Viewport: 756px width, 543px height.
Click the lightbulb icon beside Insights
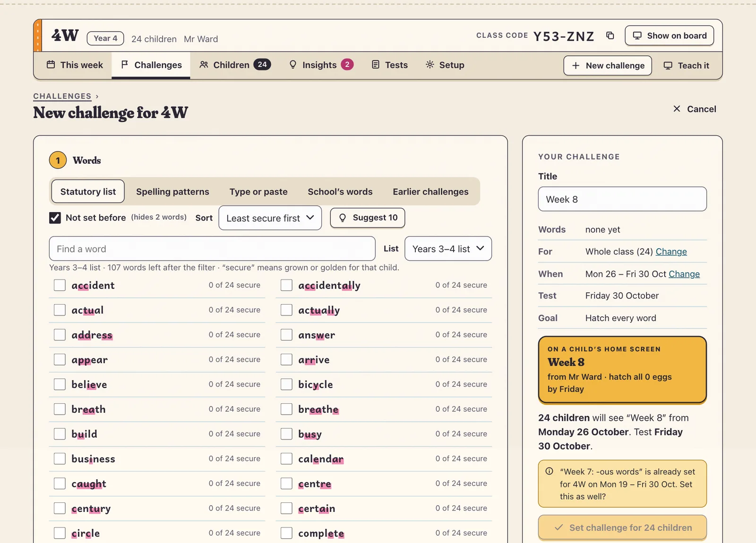click(x=293, y=65)
